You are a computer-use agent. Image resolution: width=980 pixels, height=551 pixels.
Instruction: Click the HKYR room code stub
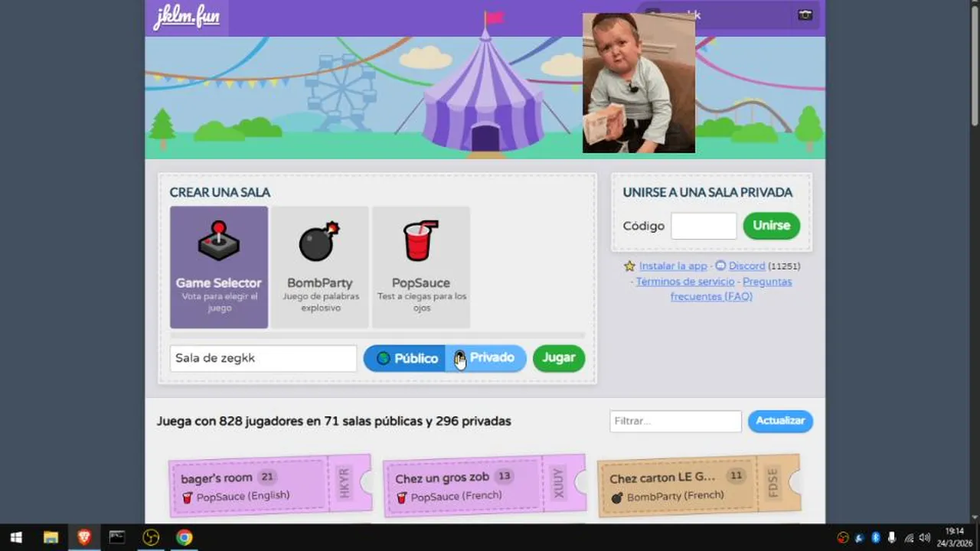[x=344, y=483]
